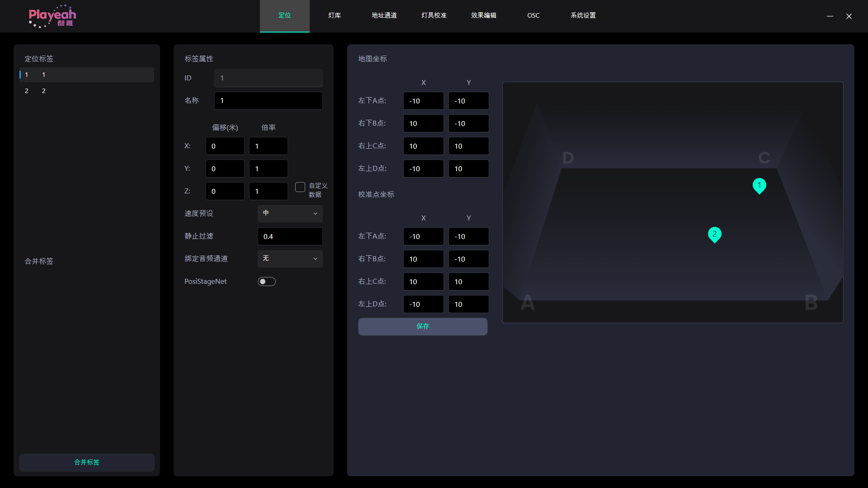This screenshot has height=488, width=868.
Task: Click the 保存 button
Action: pyautogui.click(x=423, y=326)
